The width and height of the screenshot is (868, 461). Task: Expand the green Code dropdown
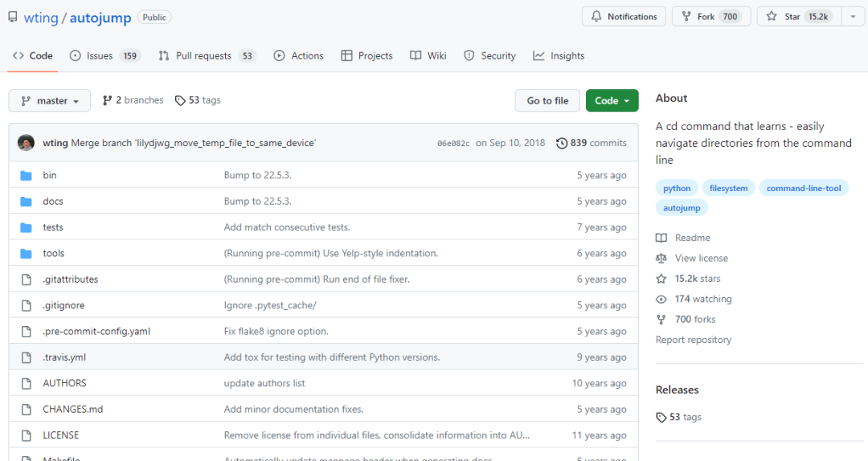pos(612,100)
